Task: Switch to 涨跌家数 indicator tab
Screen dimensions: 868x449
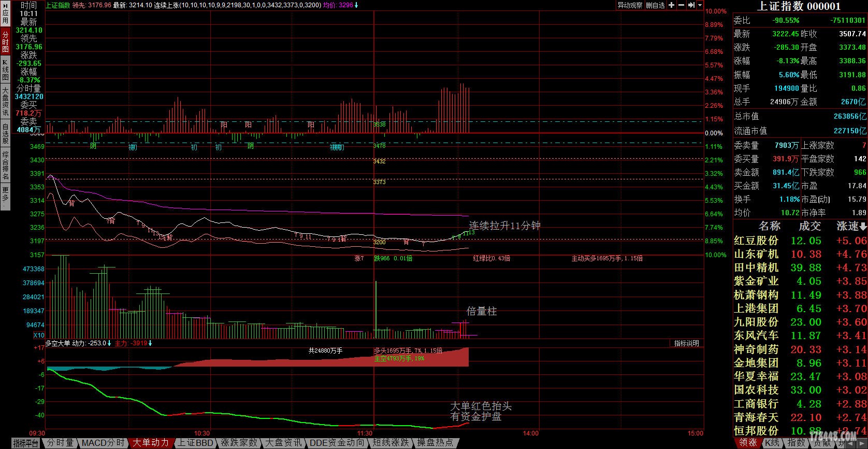Action: (239, 443)
